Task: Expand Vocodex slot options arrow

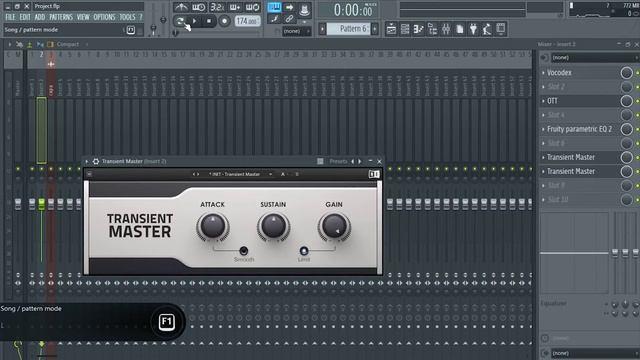Action: coord(543,73)
